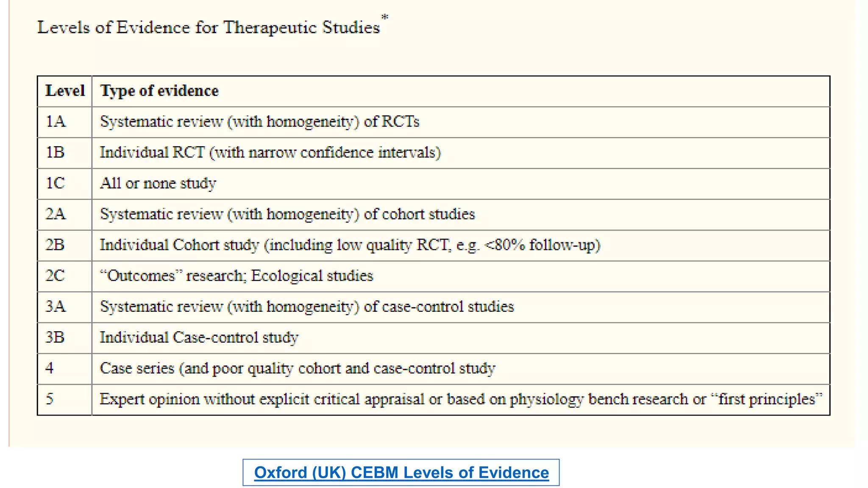868x488 pixels.
Task: Select the 'Level' column header cell
Action: 65,91
